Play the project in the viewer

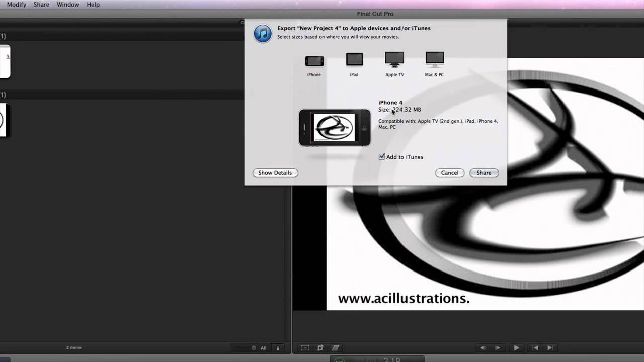(x=516, y=348)
